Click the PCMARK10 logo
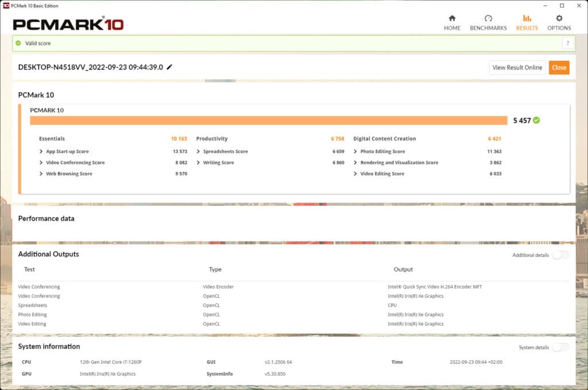 pyautogui.click(x=68, y=24)
